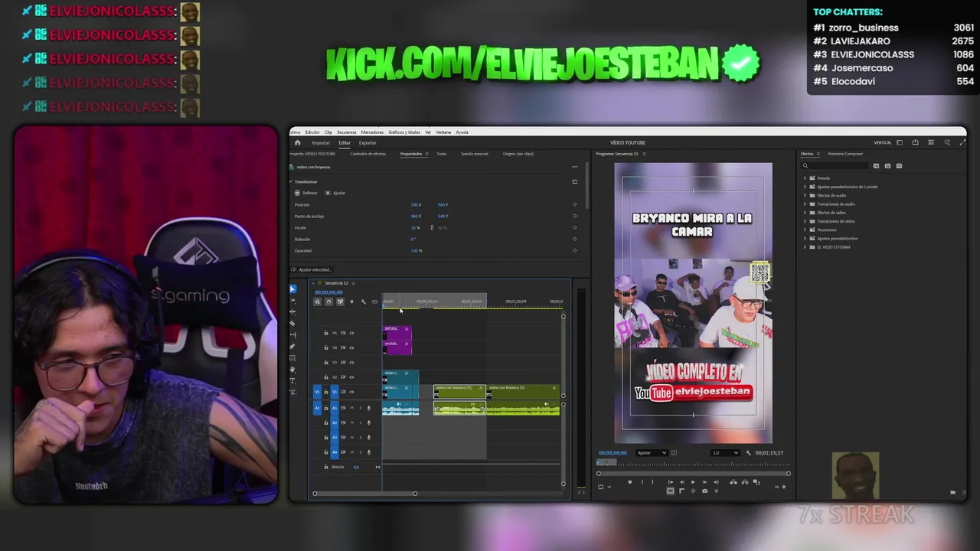Click Opacidad keyframe diamond icon

pyautogui.click(x=574, y=250)
